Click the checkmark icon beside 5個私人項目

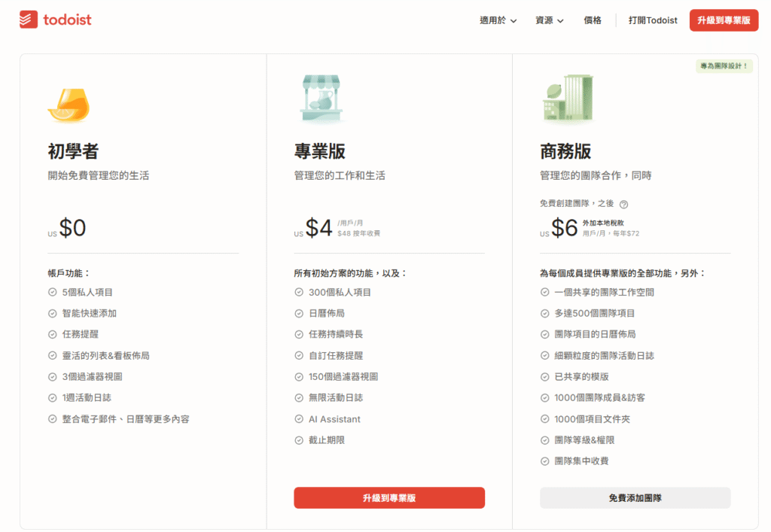pos(53,292)
